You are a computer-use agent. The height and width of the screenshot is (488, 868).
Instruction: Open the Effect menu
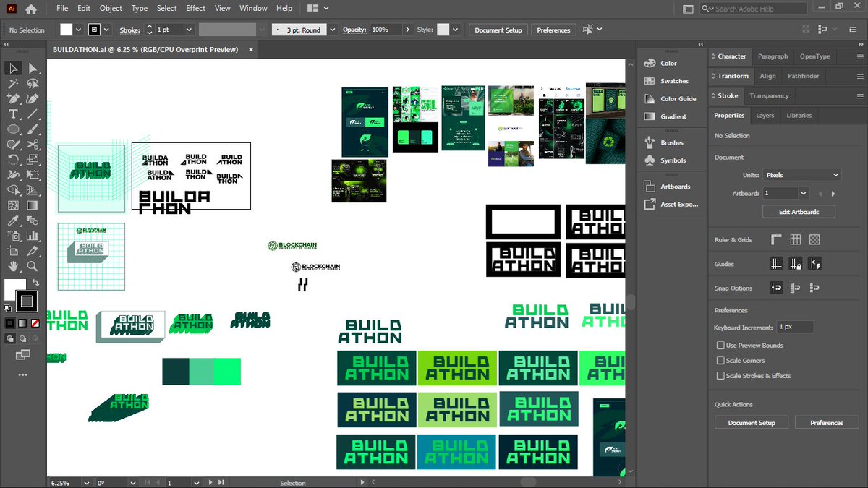195,9
